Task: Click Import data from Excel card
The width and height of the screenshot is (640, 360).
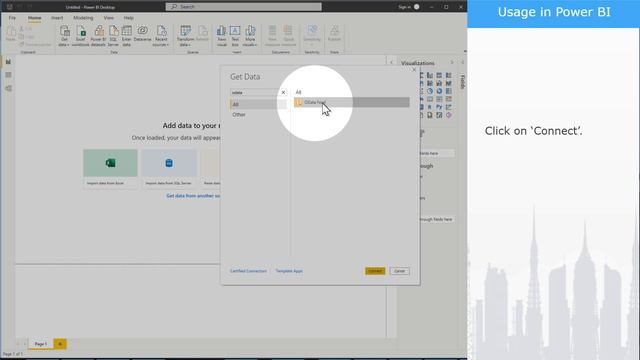Action: coord(110,169)
